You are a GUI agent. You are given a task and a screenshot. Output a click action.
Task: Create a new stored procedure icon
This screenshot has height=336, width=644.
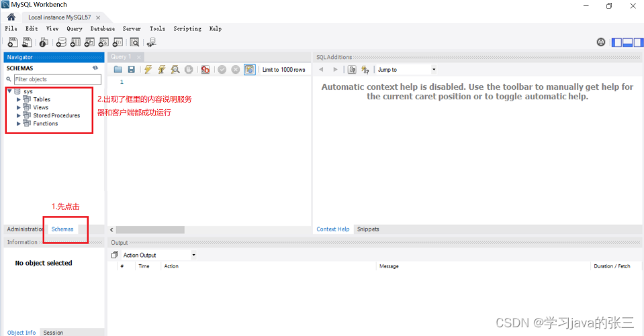pos(103,42)
